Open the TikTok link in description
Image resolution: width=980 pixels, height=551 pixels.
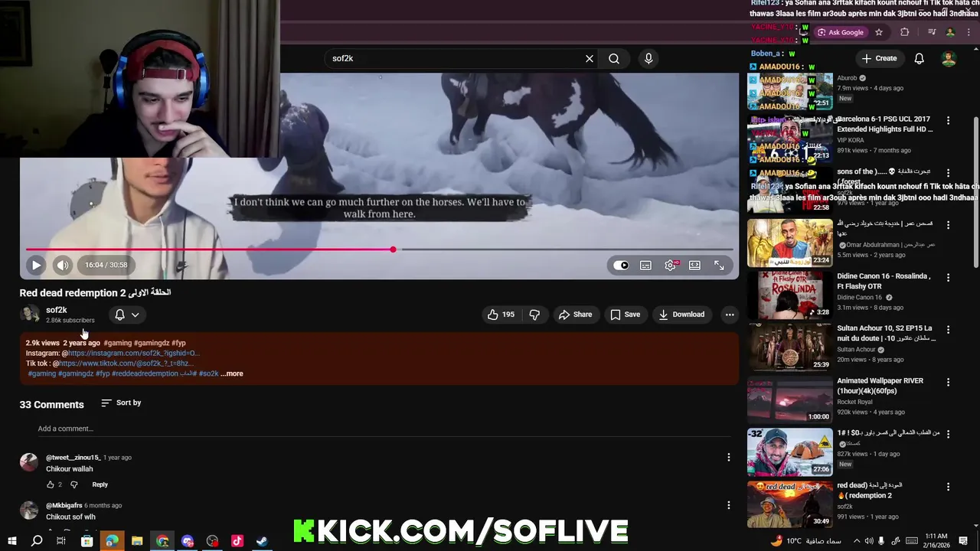(x=126, y=364)
